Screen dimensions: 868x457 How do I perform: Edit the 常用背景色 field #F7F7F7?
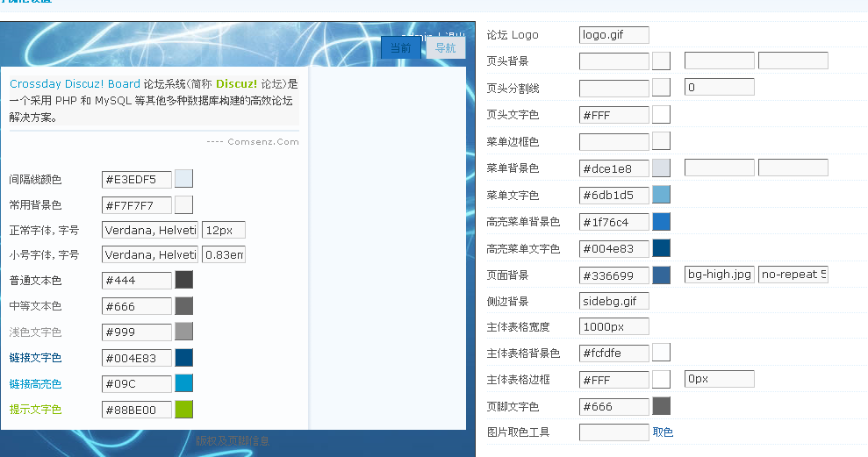pyautogui.click(x=137, y=205)
